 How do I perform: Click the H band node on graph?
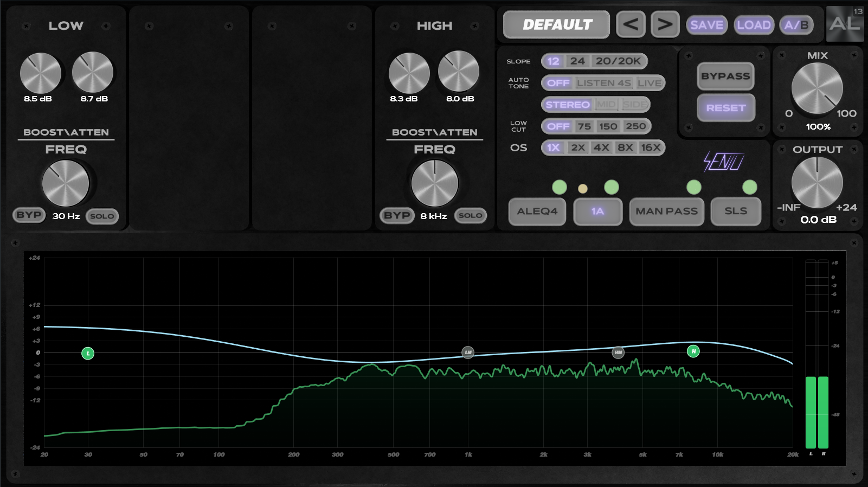[x=693, y=351]
